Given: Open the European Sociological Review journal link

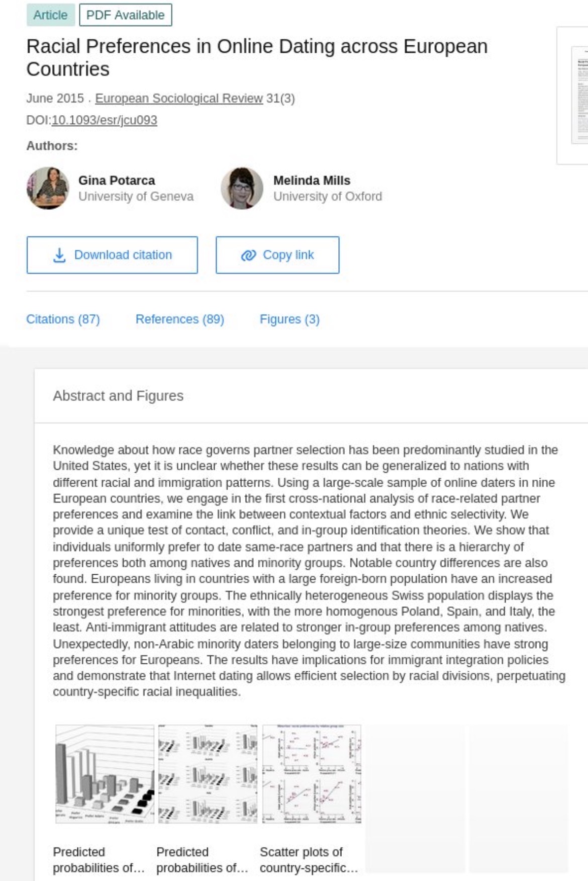Looking at the screenshot, I should [179, 98].
